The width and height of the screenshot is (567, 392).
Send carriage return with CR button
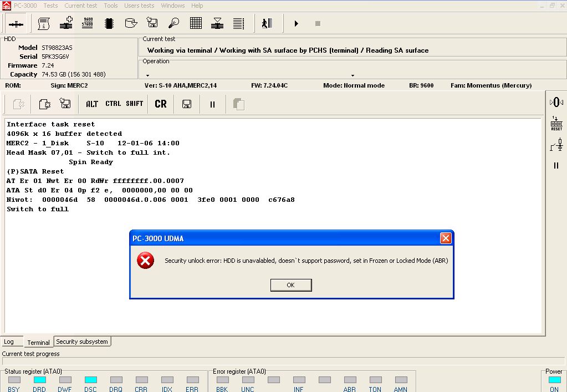pyautogui.click(x=161, y=104)
